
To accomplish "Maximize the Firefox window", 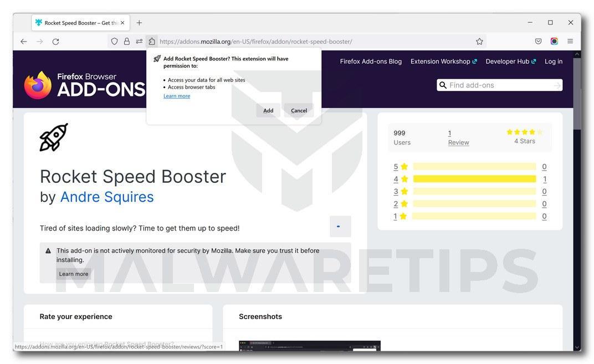I will [x=550, y=23].
